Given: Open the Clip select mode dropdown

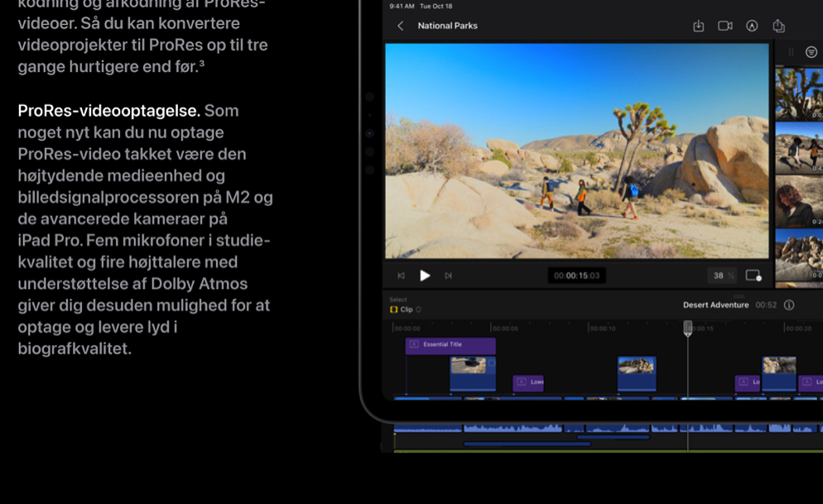Looking at the screenshot, I should [406, 310].
